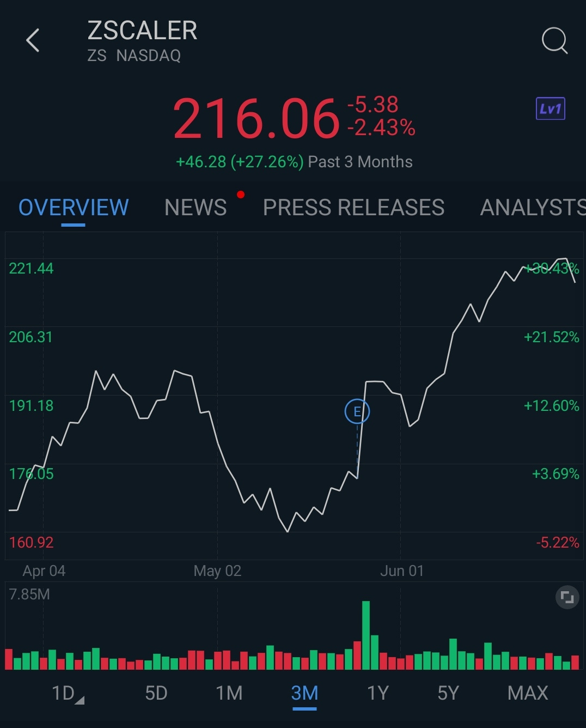
Task: Switch to the OVERVIEW tab
Action: [x=74, y=208]
